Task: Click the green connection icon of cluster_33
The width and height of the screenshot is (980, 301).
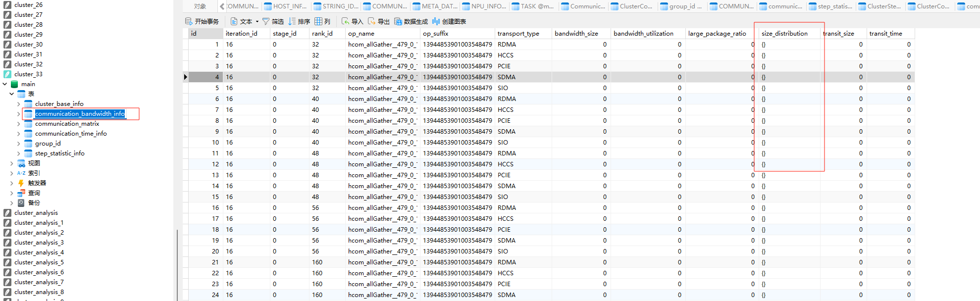Action: pos(7,74)
